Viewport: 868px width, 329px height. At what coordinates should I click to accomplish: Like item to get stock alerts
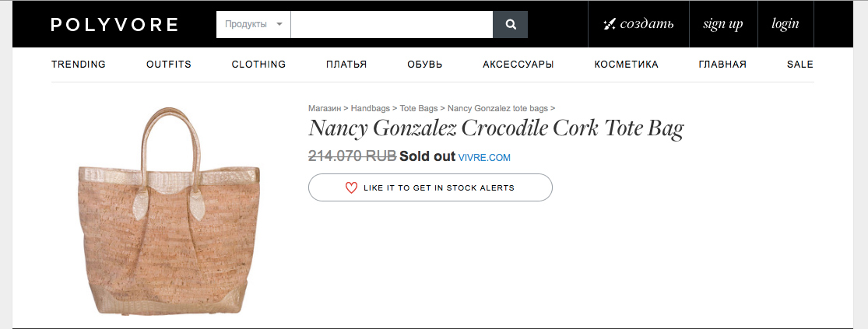[430, 187]
